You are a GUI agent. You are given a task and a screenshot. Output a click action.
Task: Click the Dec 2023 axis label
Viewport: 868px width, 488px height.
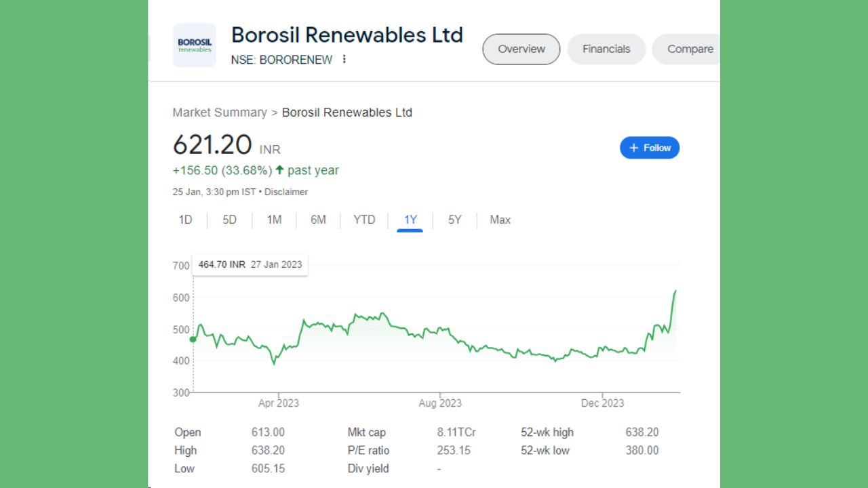pos(602,403)
